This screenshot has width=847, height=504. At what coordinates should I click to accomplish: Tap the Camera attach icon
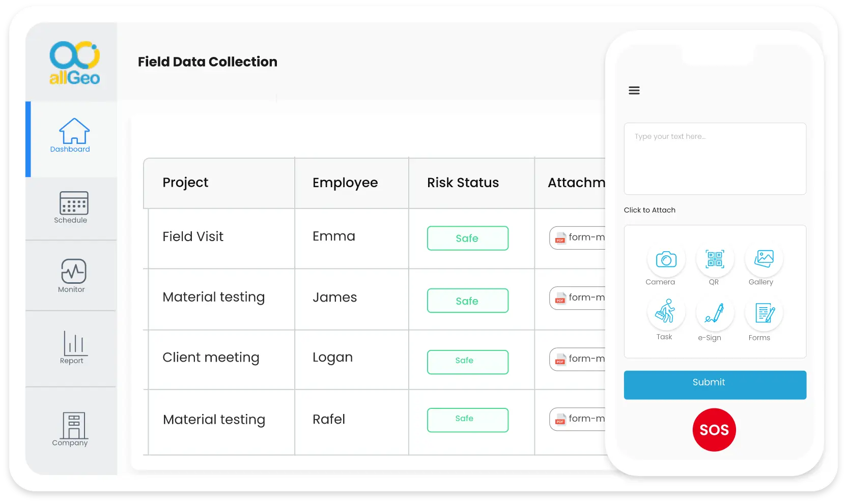point(666,259)
